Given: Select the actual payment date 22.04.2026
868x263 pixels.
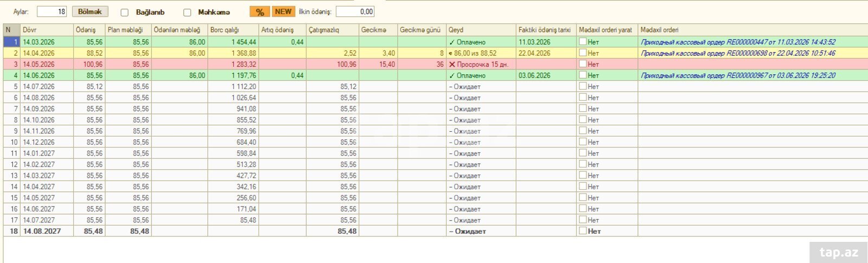Looking at the screenshot, I should point(546,53).
